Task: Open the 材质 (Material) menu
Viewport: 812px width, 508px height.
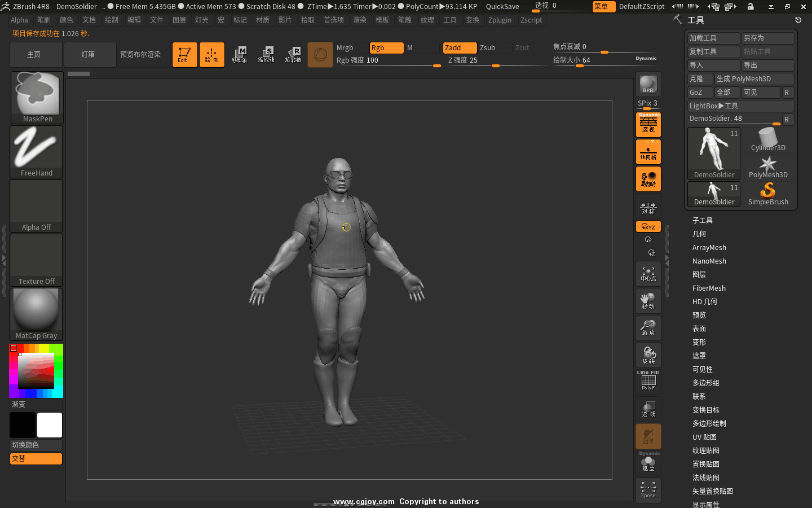Action: [263, 20]
